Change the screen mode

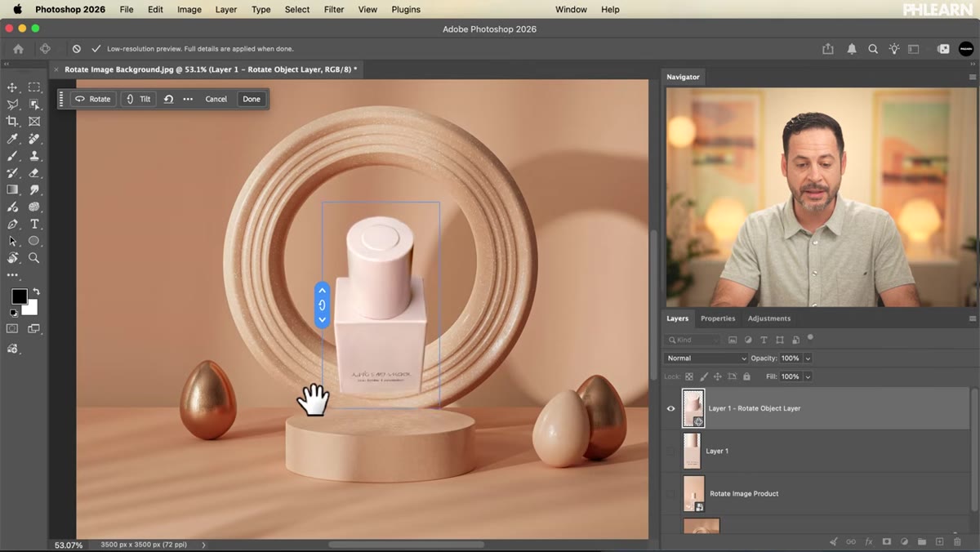click(x=34, y=328)
